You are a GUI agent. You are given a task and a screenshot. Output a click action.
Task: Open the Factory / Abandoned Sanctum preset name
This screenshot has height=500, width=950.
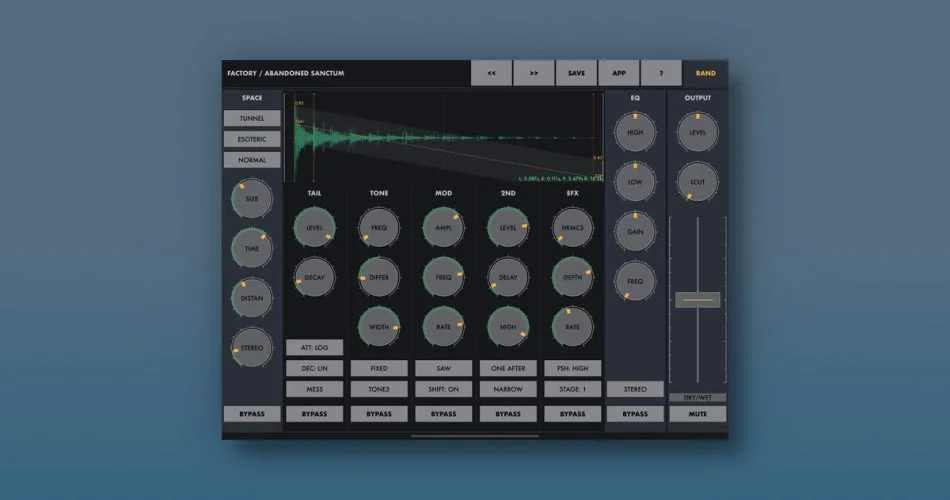pyautogui.click(x=285, y=73)
